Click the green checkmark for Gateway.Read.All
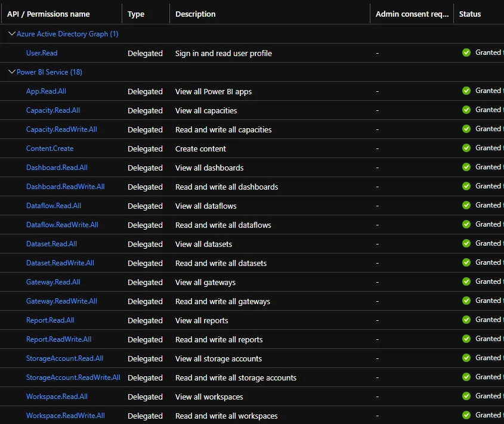 [466, 281]
